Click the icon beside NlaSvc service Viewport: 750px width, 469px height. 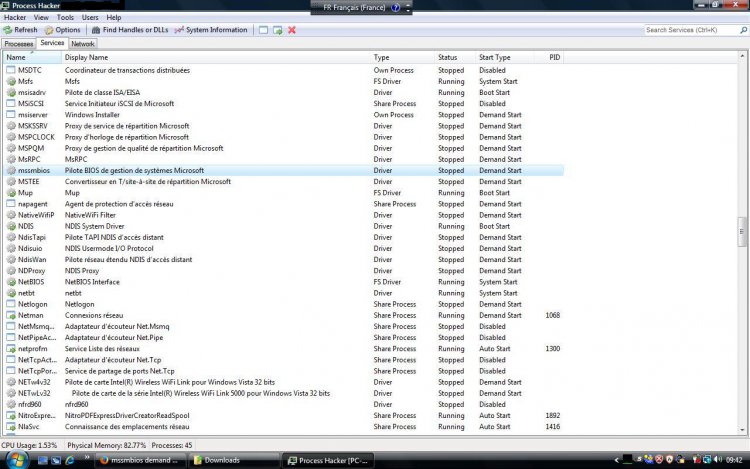[11, 427]
